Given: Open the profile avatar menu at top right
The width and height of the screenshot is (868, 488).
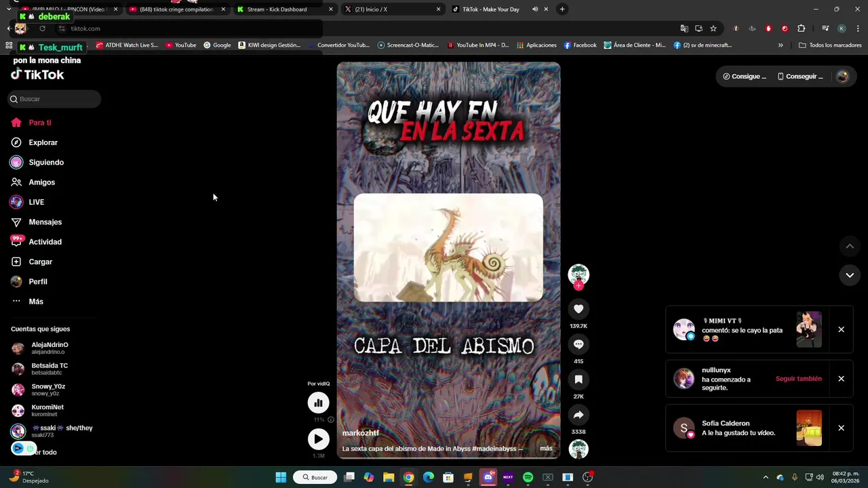Looking at the screenshot, I should (x=843, y=77).
